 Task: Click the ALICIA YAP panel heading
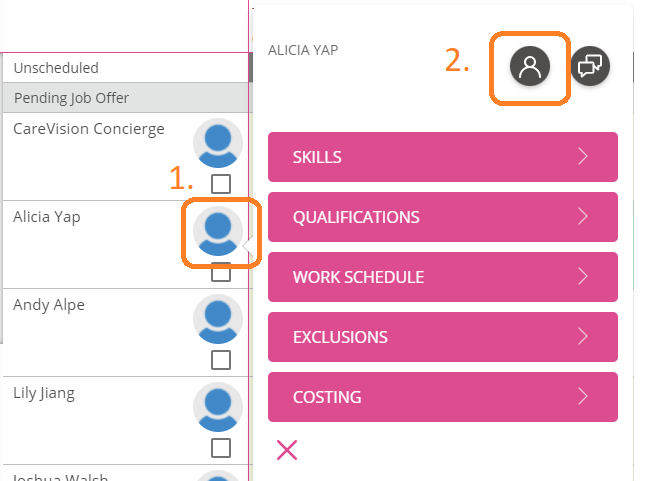303,50
